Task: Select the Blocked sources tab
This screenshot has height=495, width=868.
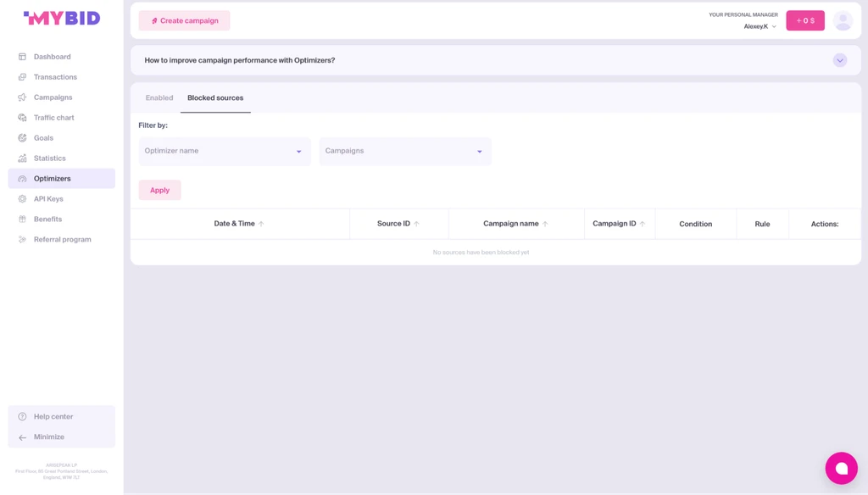Action: [215, 98]
